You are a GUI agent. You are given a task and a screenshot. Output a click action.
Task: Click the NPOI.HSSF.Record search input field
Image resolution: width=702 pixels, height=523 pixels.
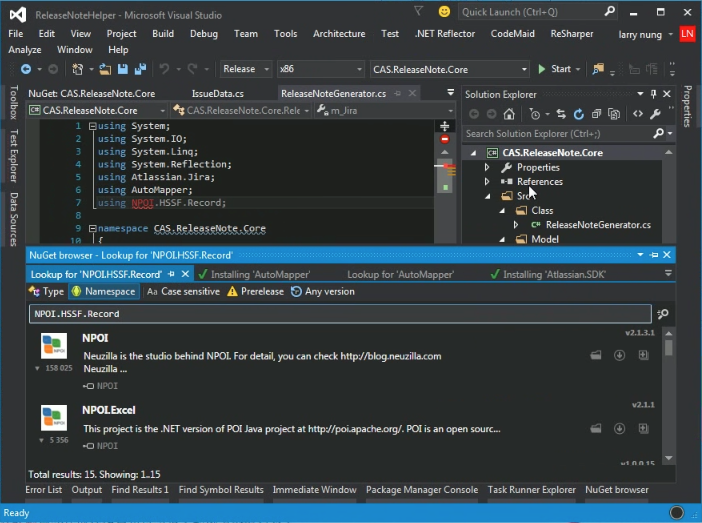340,314
